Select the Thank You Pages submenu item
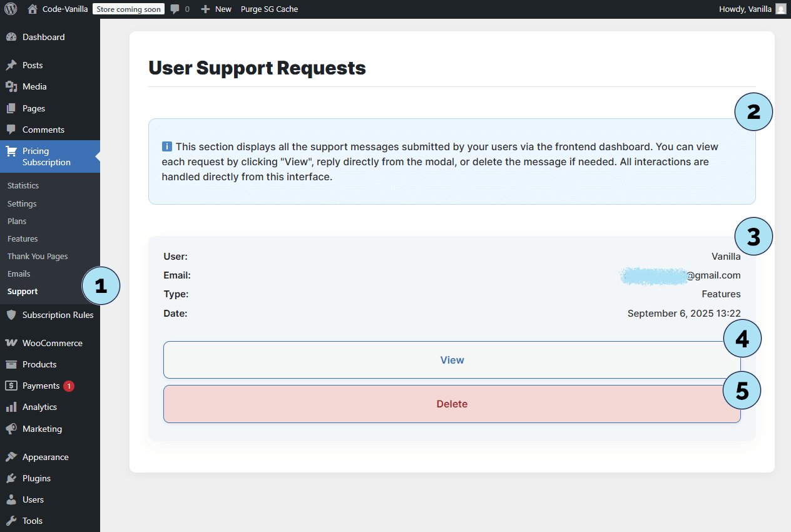Image resolution: width=791 pixels, height=532 pixels. click(x=38, y=257)
